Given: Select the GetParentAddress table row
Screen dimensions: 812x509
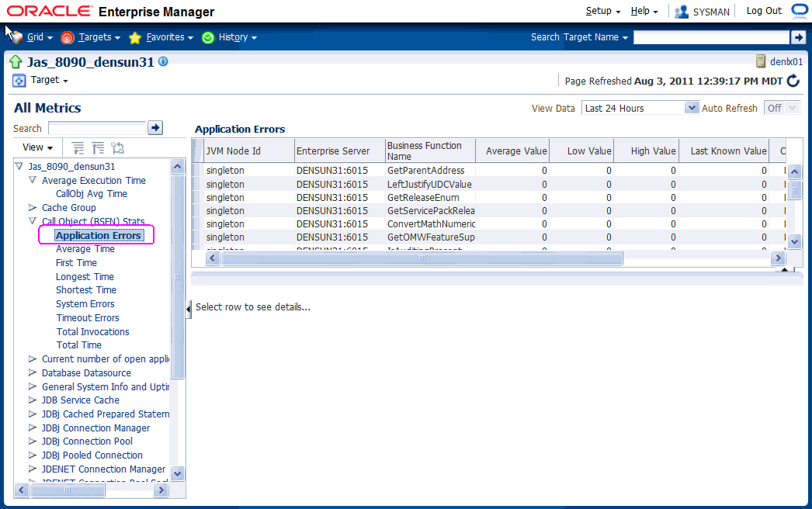Looking at the screenshot, I should pos(489,171).
